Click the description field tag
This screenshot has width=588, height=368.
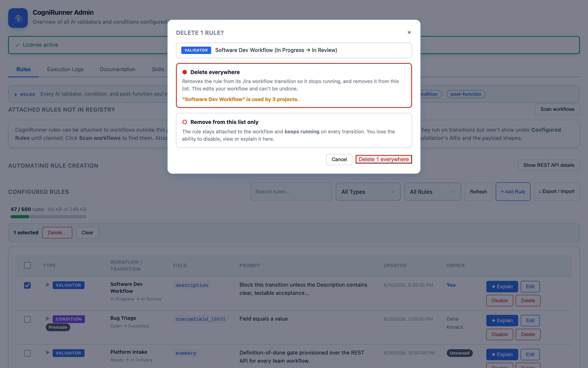tap(192, 285)
